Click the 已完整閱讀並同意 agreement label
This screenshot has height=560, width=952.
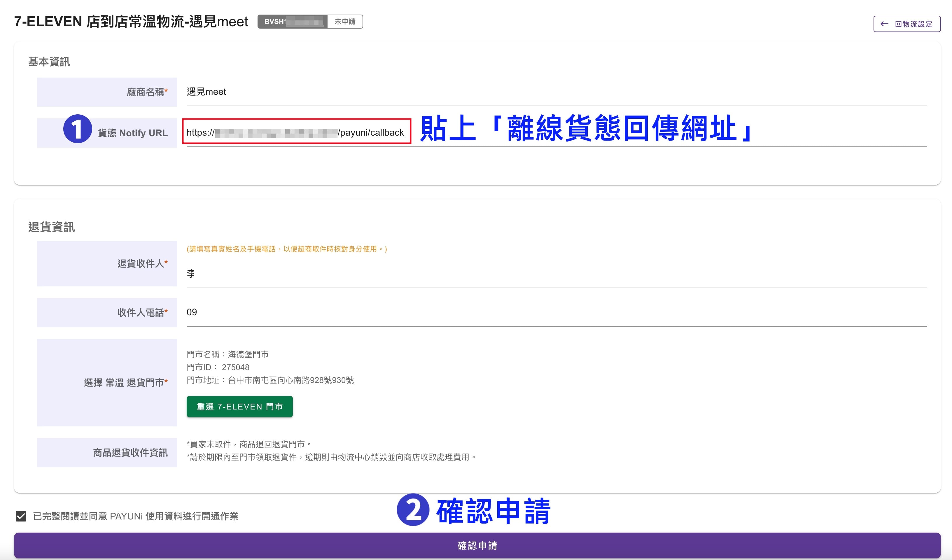click(136, 516)
